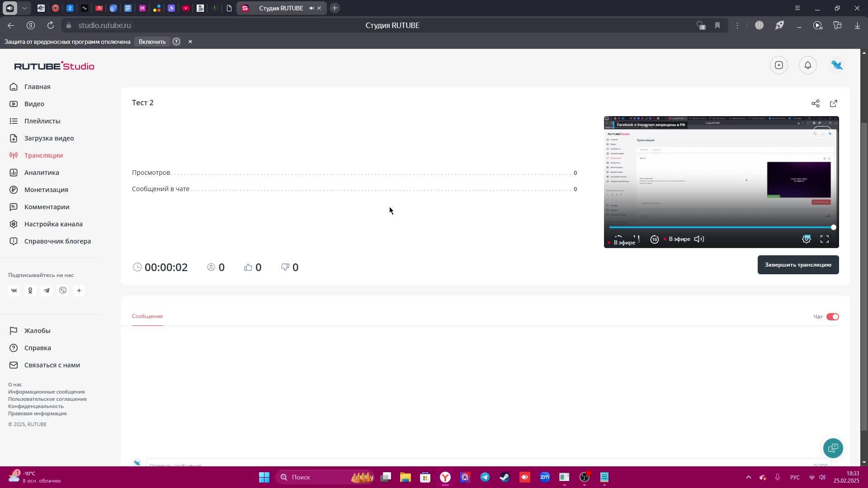Image resolution: width=868 pixels, height=488 pixels.
Task: Click the player progress bar handle
Action: tap(833, 227)
